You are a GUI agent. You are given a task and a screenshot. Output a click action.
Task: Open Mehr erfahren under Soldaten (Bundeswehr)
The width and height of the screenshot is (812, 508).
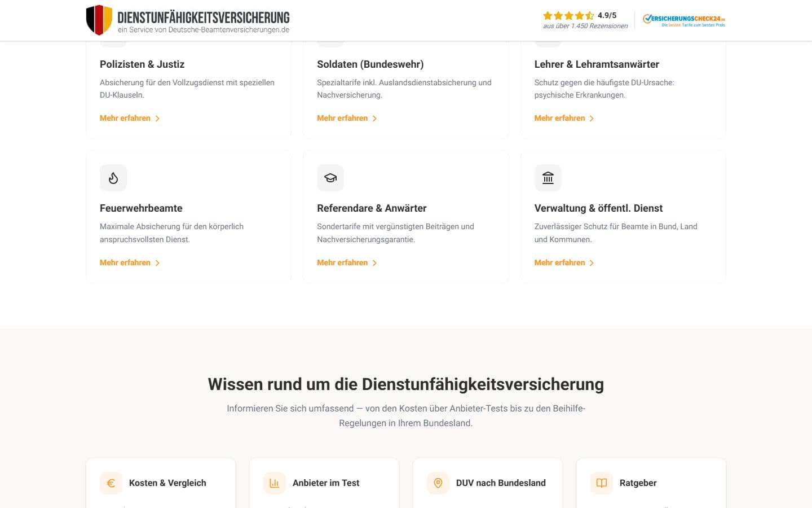coord(347,118)
